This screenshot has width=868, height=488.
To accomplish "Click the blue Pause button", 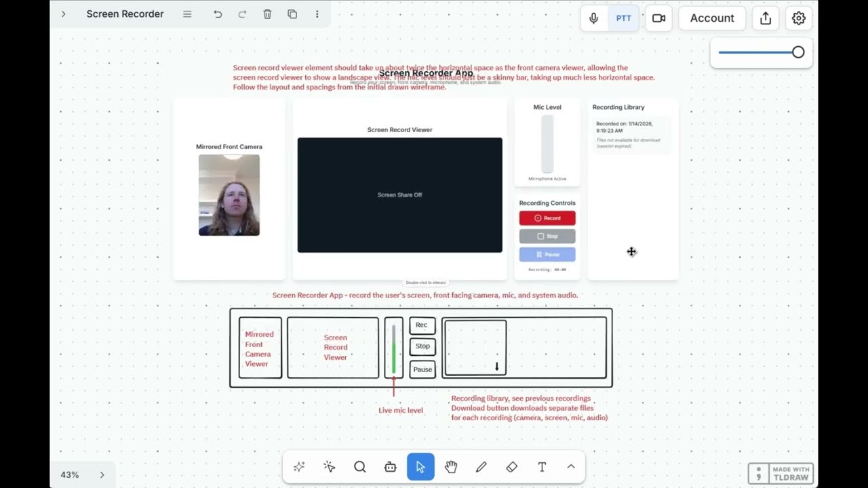I will pyautogui.click(x=547, y=255).
